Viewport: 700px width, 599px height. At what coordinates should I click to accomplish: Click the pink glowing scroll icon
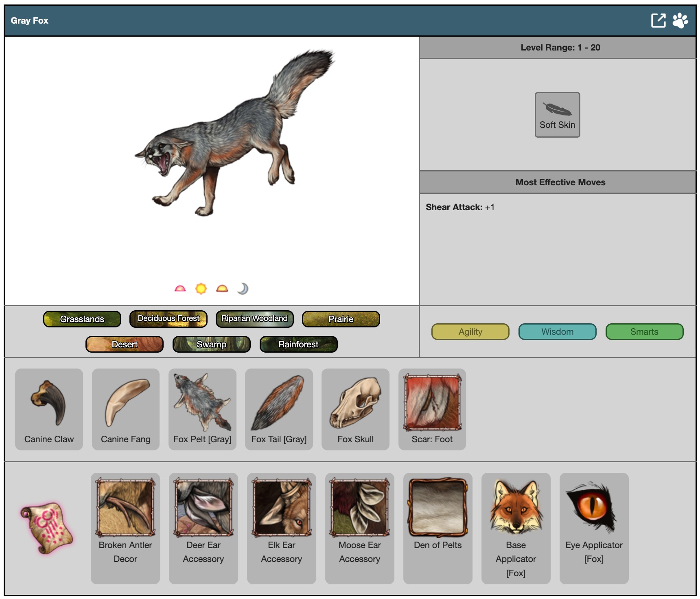coord(47,528)
